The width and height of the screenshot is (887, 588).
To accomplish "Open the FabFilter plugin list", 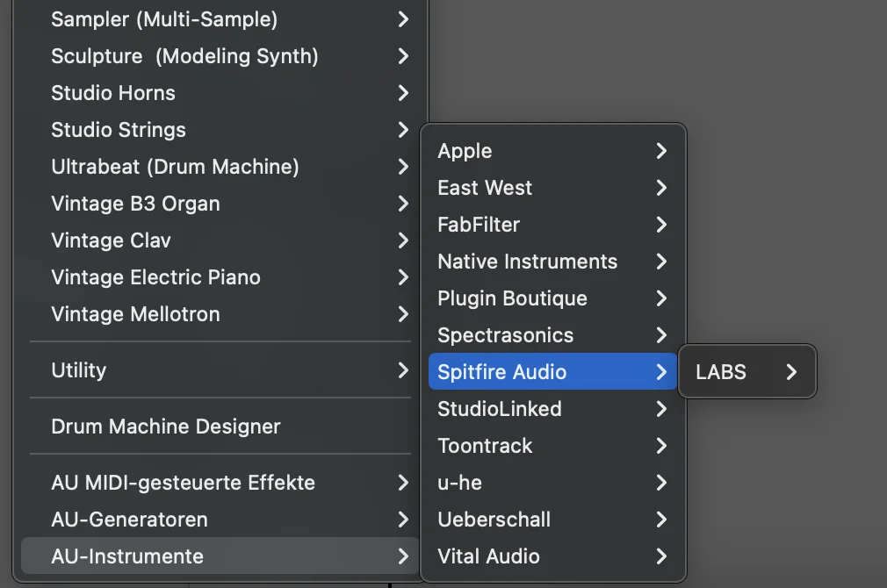I will pos(552,225).
